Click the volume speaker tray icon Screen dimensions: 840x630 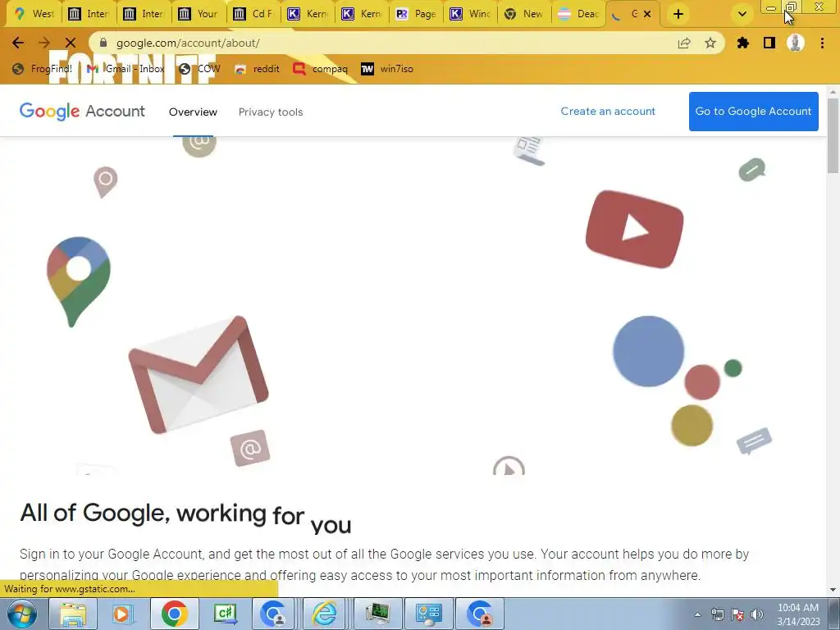pyautogui.click(x=757, y=614)
